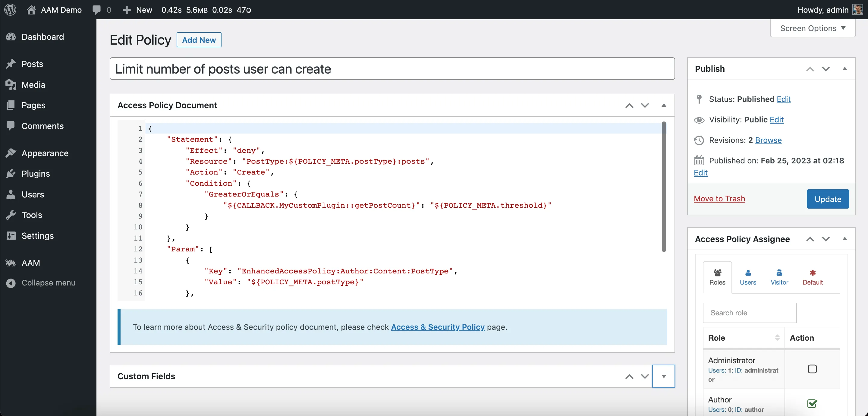Uncheck the Author role checkbox
The width and height of the screenshot is (868, 416).
coord(812,403)
